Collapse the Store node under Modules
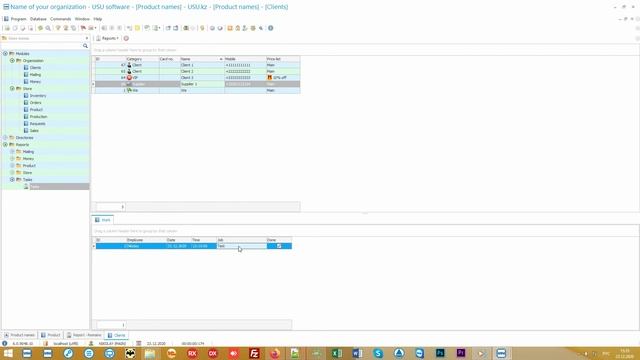The image size is (640, 360). click(12, 89)
